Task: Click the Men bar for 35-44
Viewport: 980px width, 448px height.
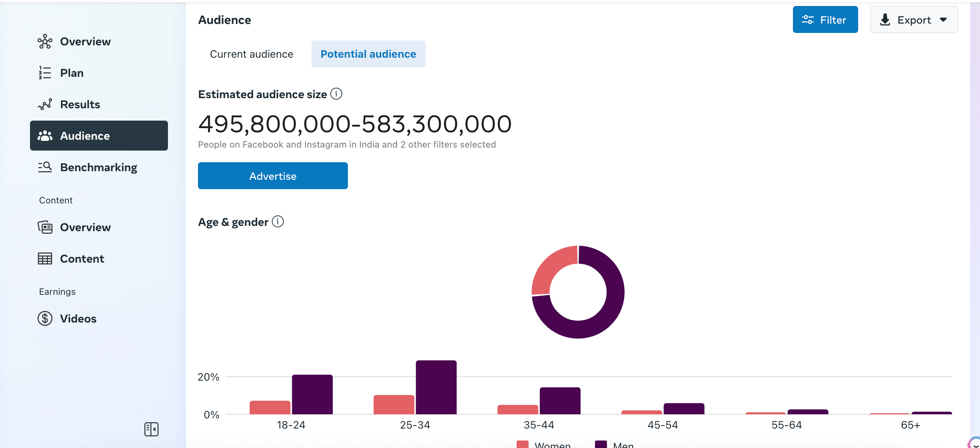Action: 560,401
